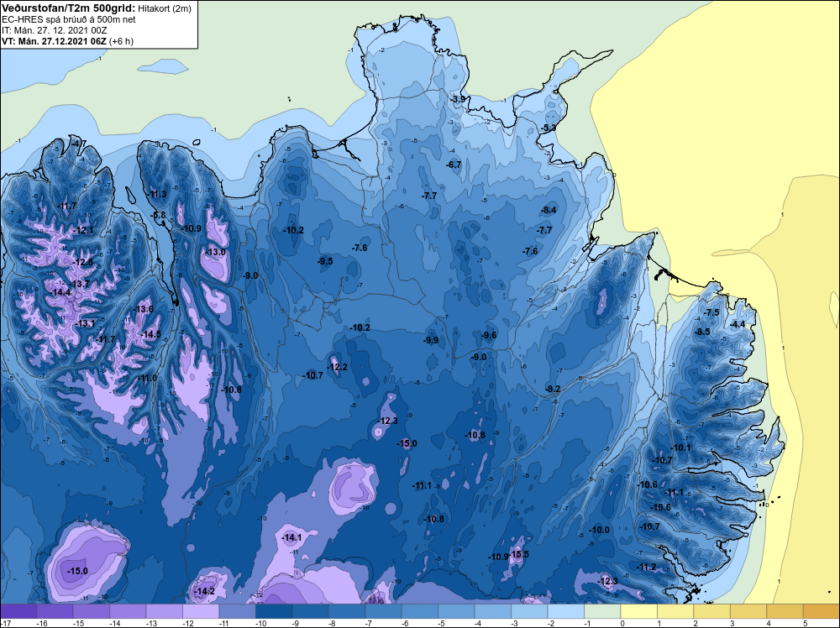Click the -14.2 temperature label
840x628 pixels.
204,591
